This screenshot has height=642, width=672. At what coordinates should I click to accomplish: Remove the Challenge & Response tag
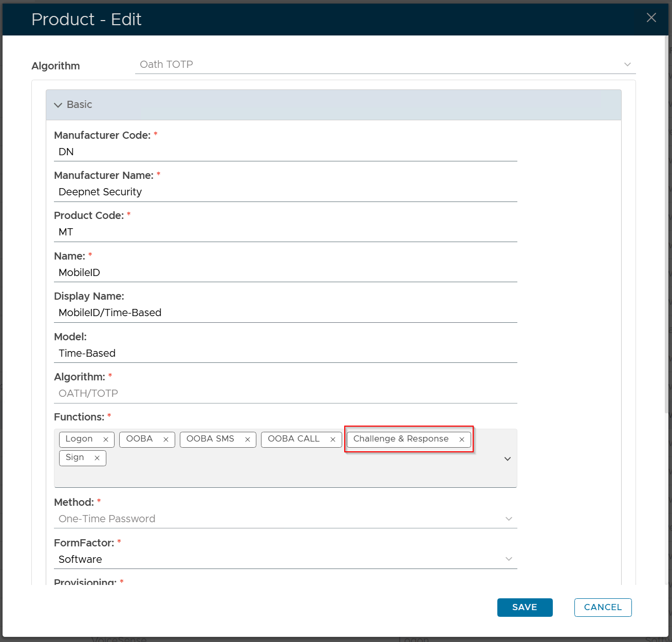coord(461,439)
